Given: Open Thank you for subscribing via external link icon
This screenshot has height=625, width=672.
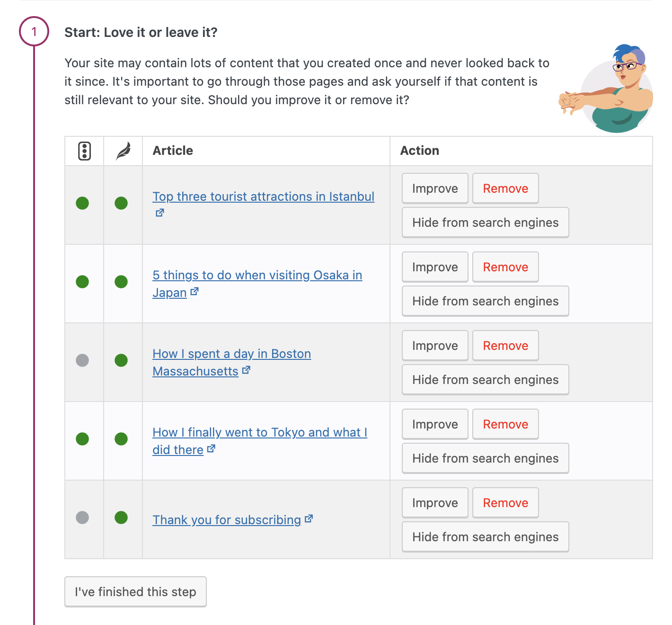Looking at the screenshot, I should (x=309, y=519).
